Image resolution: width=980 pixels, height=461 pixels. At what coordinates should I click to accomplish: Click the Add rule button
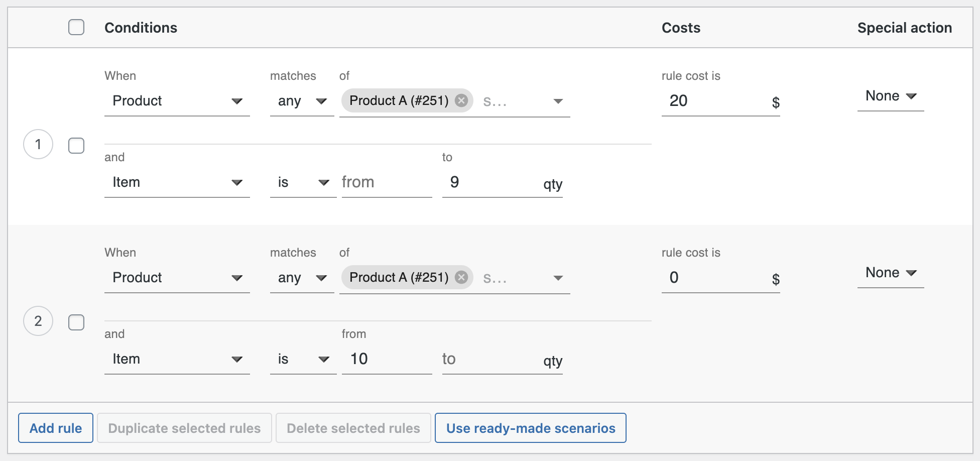point(55,428)
